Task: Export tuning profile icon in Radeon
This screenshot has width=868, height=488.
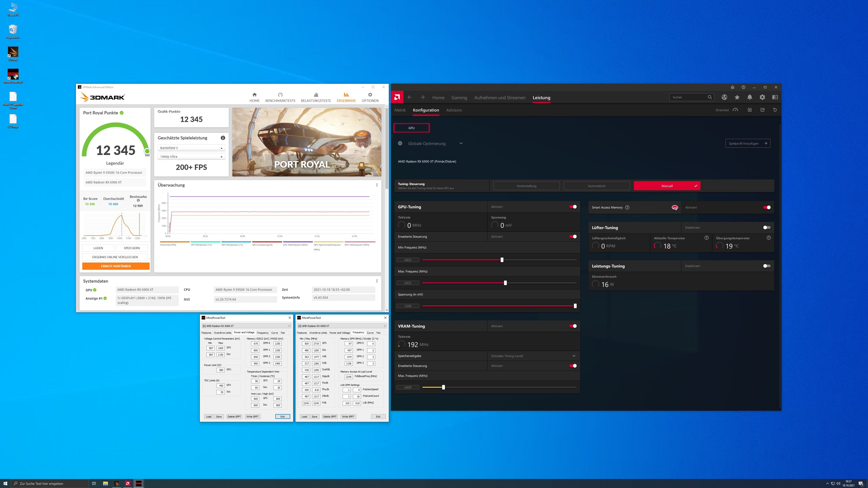Action: [x=762, y=110]
